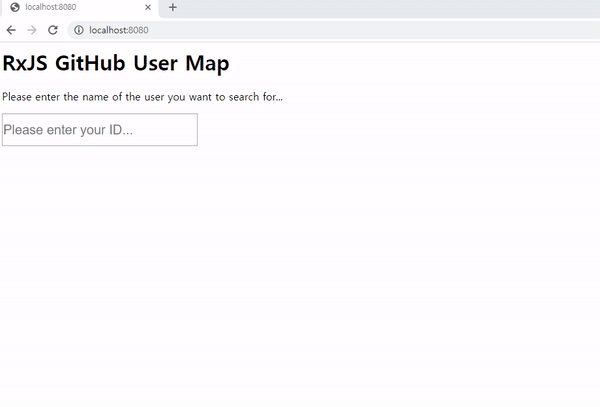The width and height of the screenshot is (600, 407).
Task: Focus the 'Please enter your ID...' input
Action: 100,130
